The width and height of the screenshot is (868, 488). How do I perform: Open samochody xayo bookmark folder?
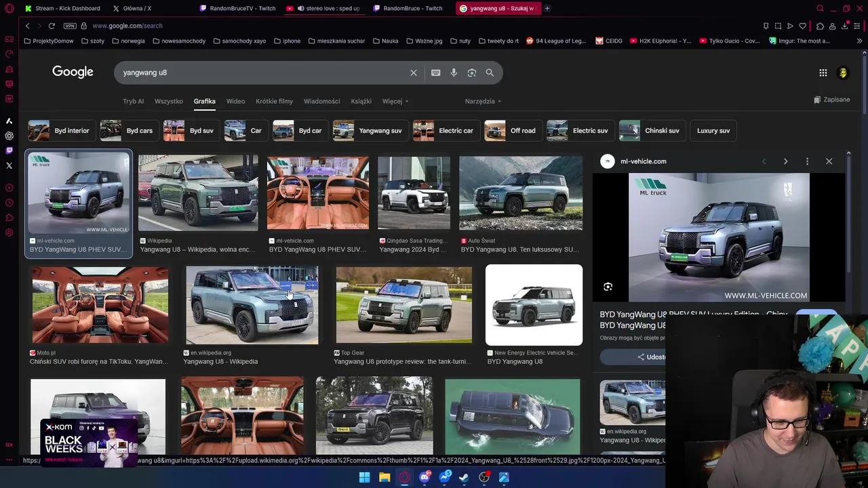pos(239,41)
